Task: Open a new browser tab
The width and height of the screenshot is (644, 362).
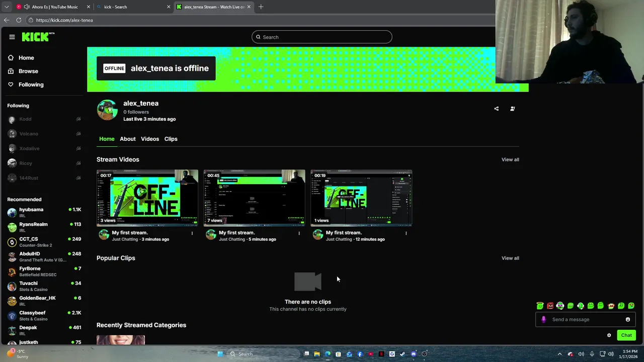Action: [x=261, y=7]
